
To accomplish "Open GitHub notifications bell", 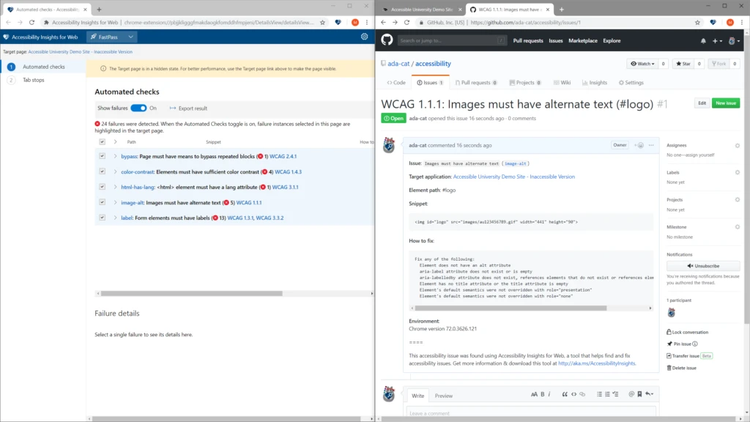I will (703, 41).
